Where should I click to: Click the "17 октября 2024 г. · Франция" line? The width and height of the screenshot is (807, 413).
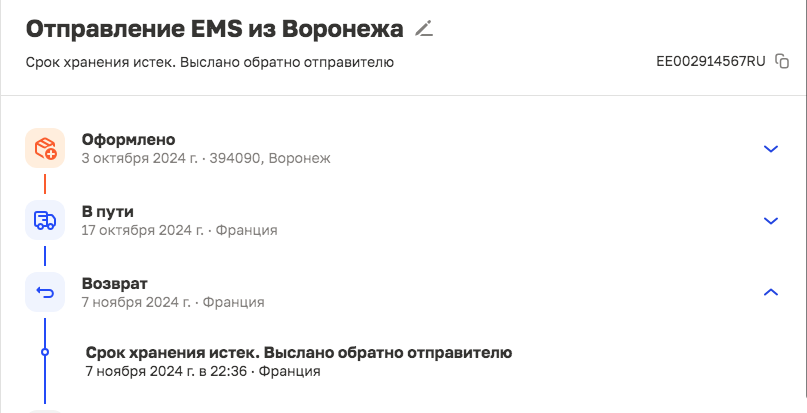click(x=179, y=230)
